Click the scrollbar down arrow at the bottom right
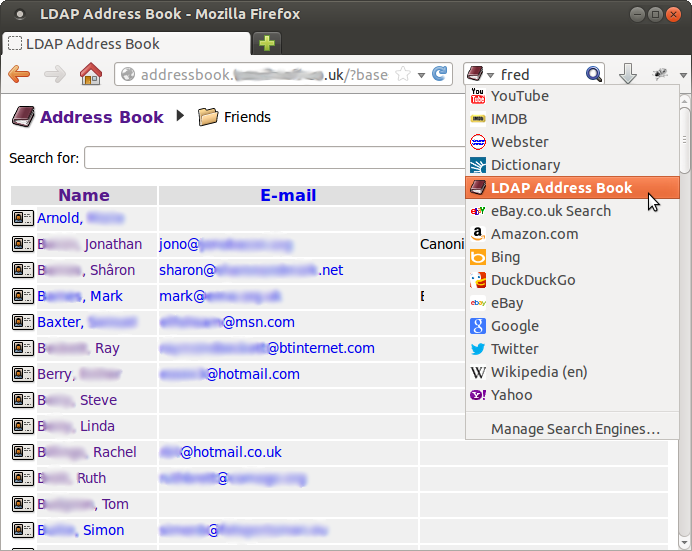 coord(684,542)
